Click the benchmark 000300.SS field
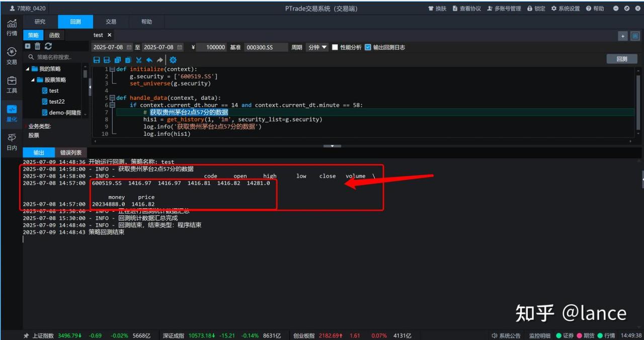The width and height of the screenshot is (644, 340). click(x=266, y=47)
